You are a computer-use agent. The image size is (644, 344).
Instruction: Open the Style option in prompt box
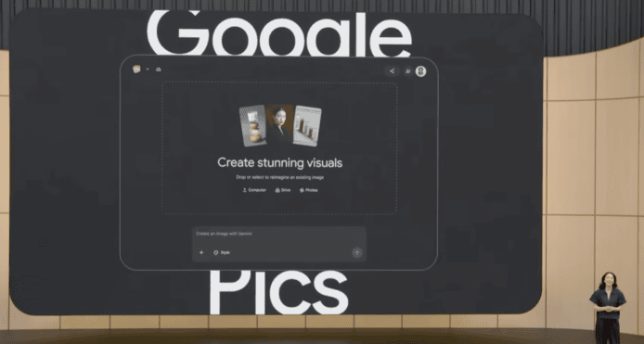click(x=222, y=252)
